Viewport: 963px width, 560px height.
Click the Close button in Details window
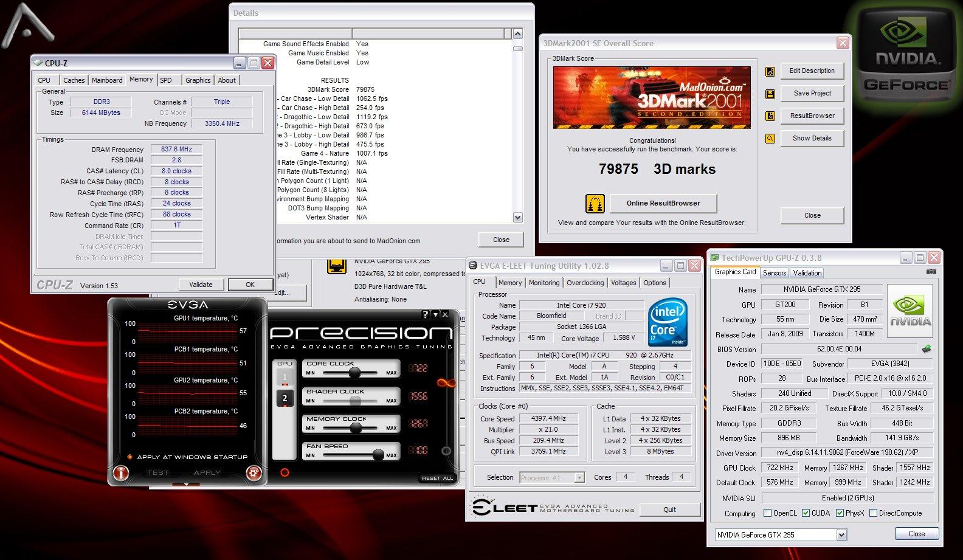coord(502,240)
